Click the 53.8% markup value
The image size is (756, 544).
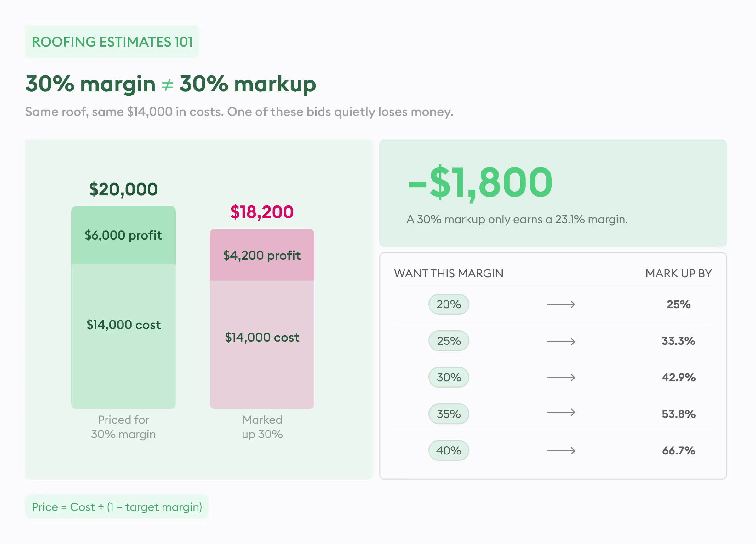coord(679,414)
